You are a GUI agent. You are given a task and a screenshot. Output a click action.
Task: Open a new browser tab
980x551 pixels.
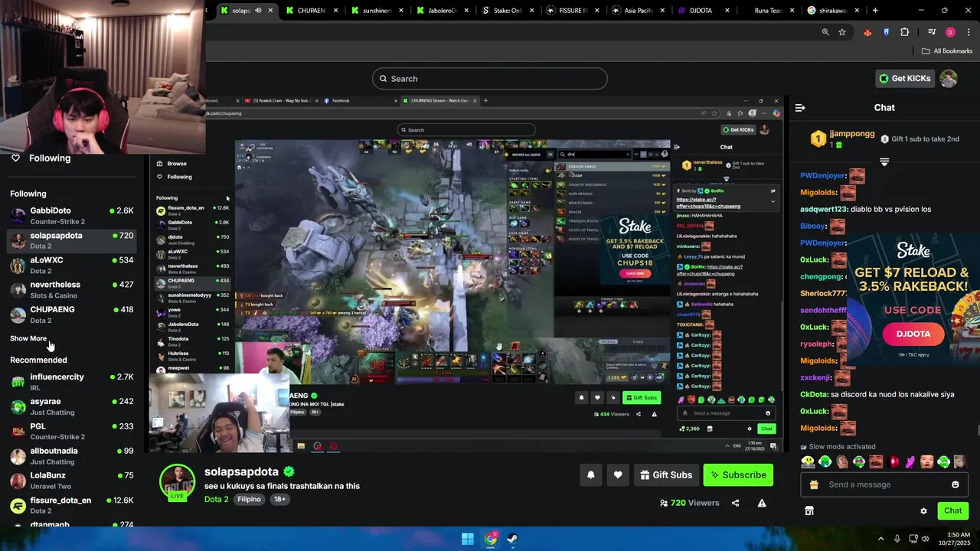coord(875,11)
